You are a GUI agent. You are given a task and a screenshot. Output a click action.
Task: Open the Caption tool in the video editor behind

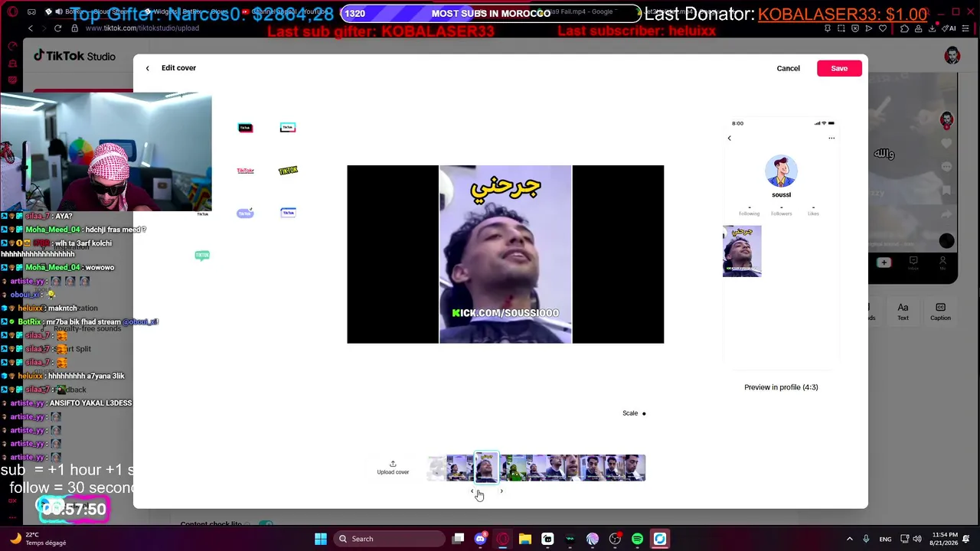(940, 311)
